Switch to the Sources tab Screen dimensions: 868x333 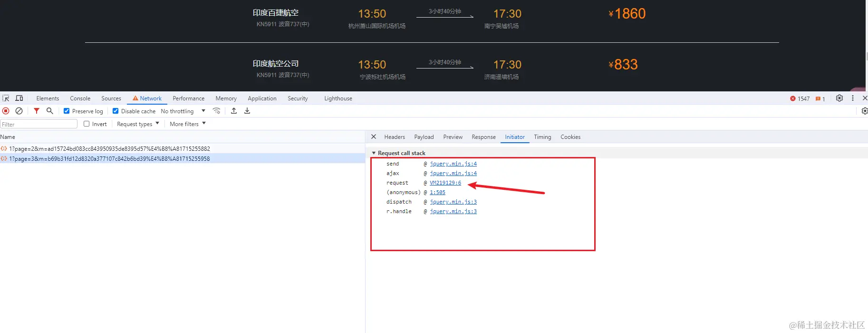[111, 98]
